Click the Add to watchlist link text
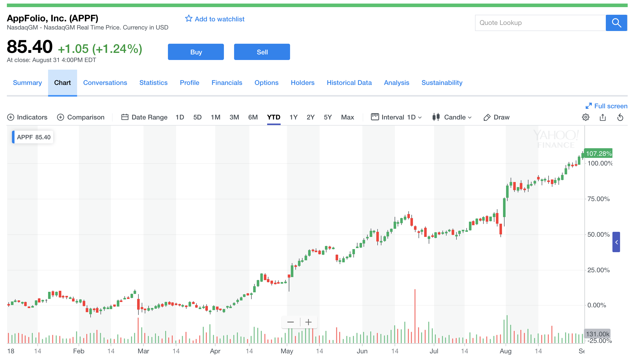Image resolution: width=631 pixels, height=364 pixels. (x=220, y=19)
